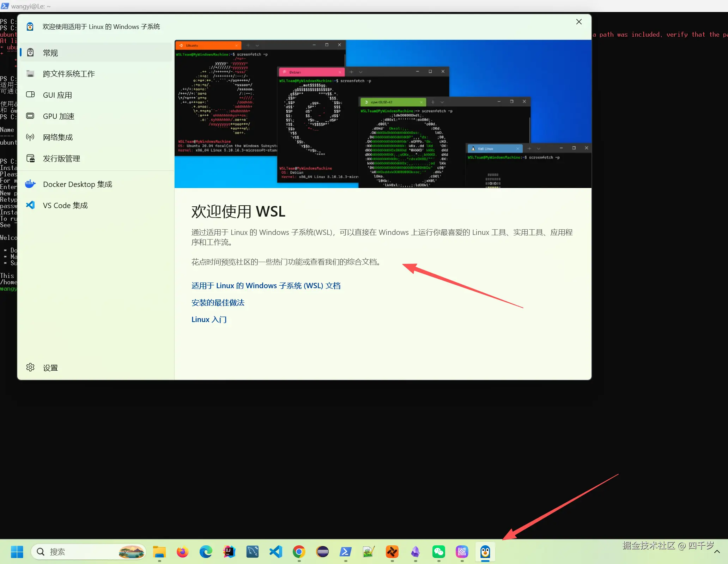Go to GPU 加速 section

pyautogui.click(x=59, y=116)
